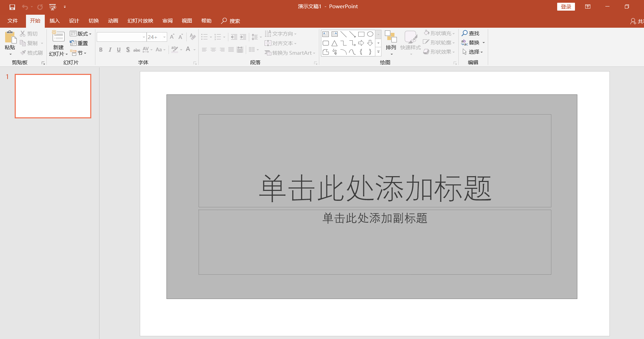
Task: Expand the shapes gallery arrow
Action: pyautogui.click(x=378, y=52)
